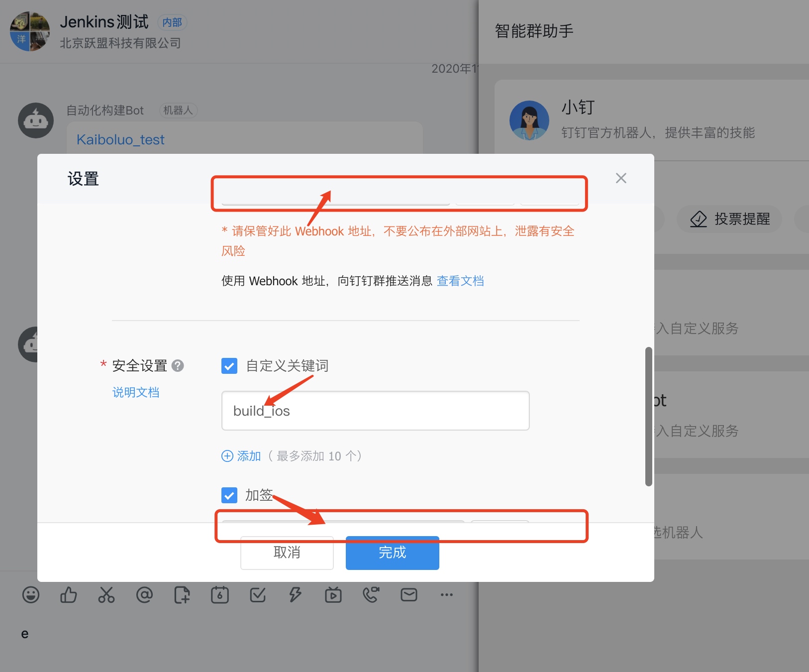Open the 说明文档 link
Screen dimensions: 809x672
tap(136, 392)
